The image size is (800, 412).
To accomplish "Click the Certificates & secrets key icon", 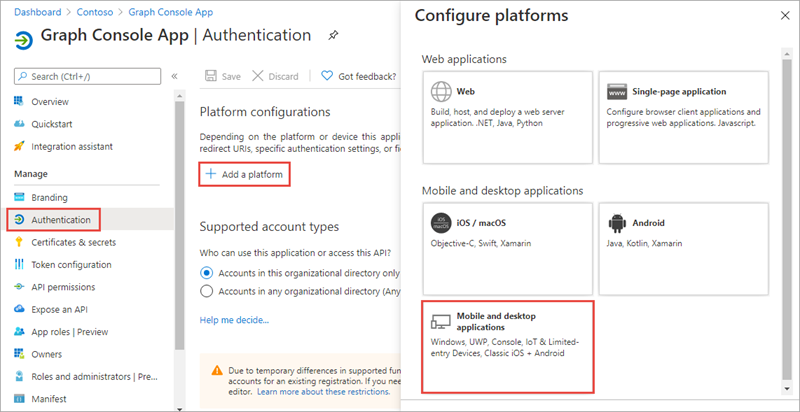I will click(x=19, y=242).
